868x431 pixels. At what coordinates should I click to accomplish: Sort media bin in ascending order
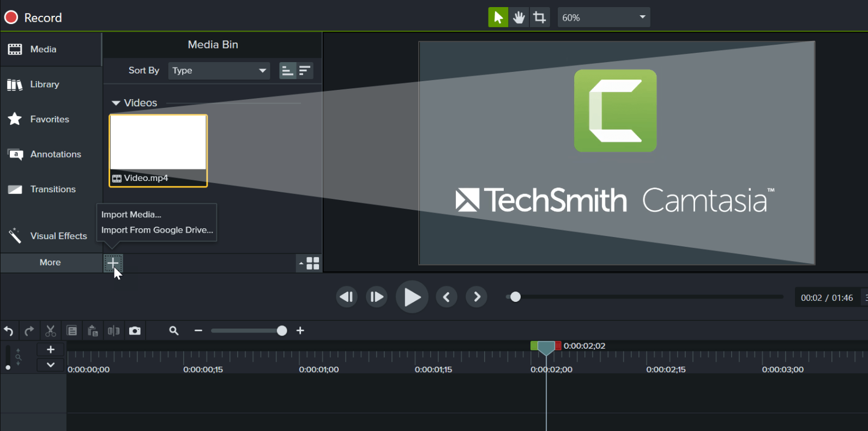click(x=287, y=70)
